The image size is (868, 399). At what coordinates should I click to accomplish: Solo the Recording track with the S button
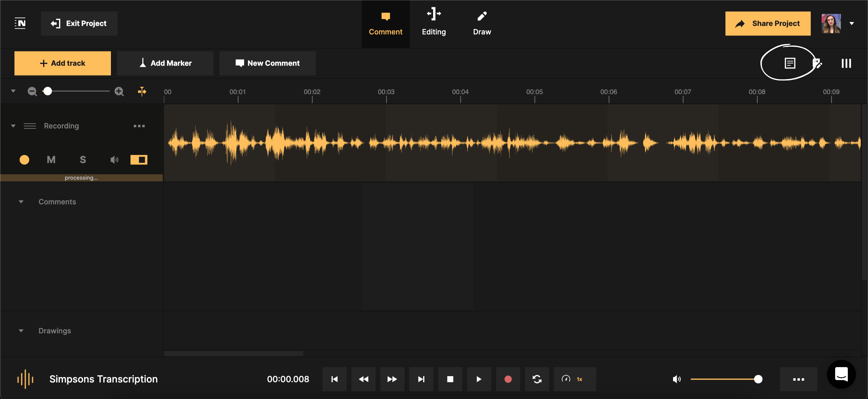(x=83, y=159)
